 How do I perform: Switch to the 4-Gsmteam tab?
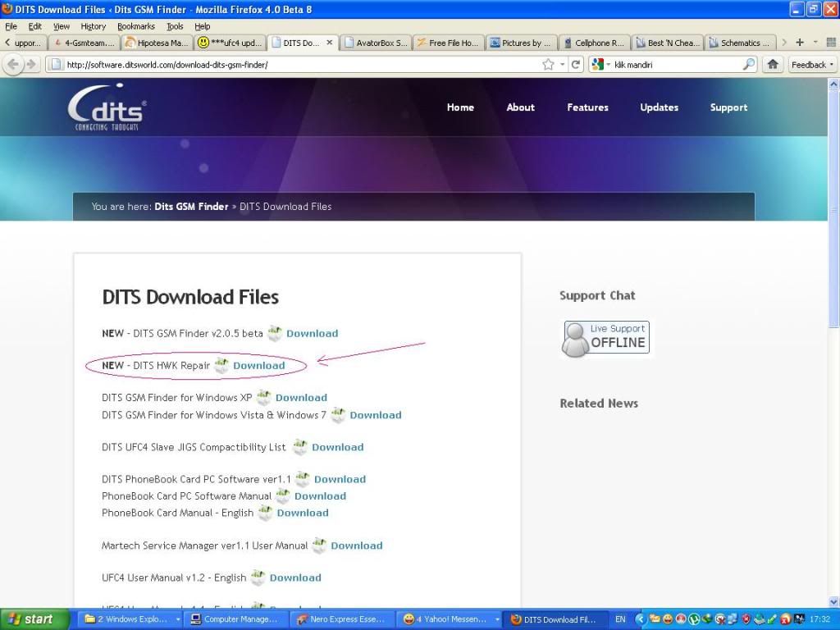85,43
